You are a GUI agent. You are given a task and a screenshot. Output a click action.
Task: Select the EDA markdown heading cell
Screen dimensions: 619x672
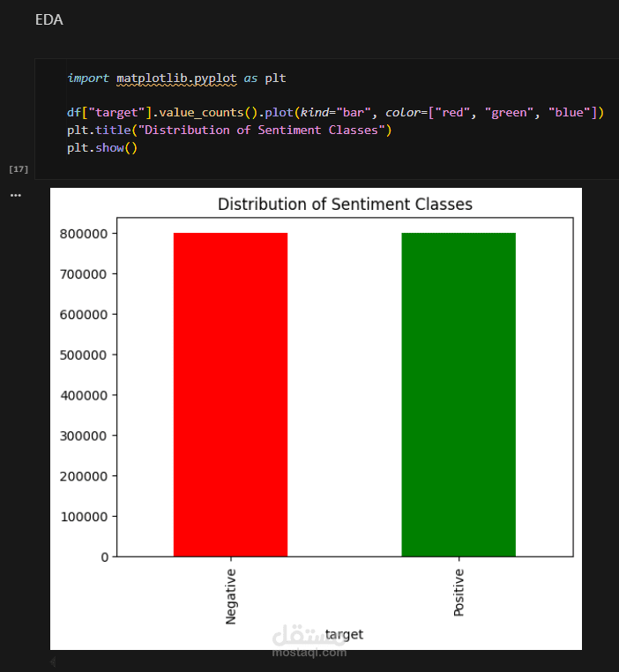click(49, 19)
